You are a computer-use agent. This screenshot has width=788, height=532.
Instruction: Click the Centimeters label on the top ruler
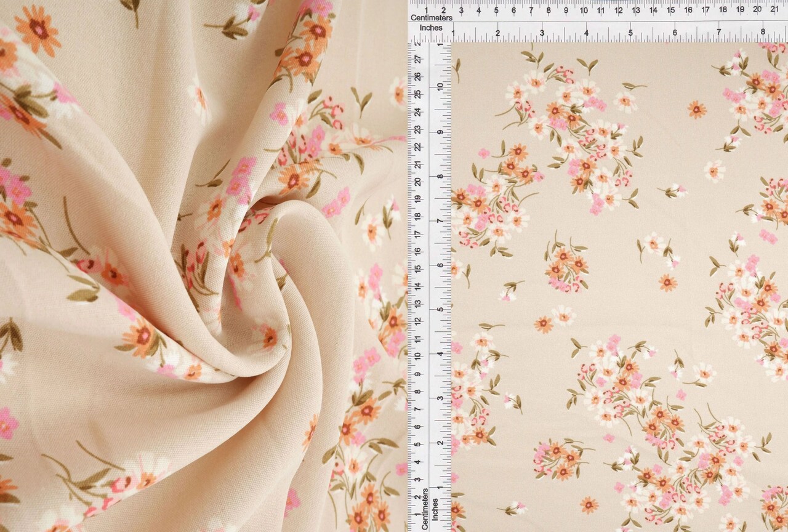[x=431, y=19]
